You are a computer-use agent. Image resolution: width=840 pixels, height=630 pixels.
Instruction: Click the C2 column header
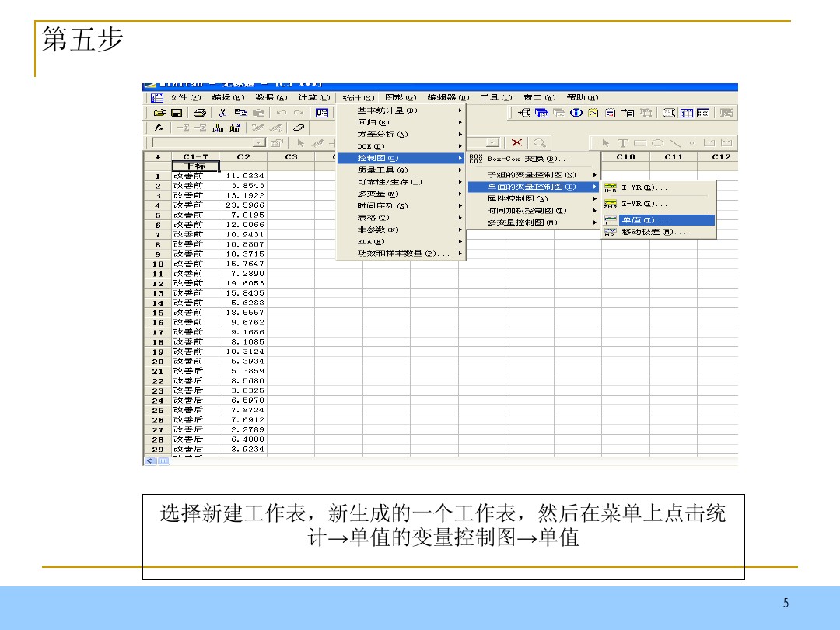click(x=243, y=157)
